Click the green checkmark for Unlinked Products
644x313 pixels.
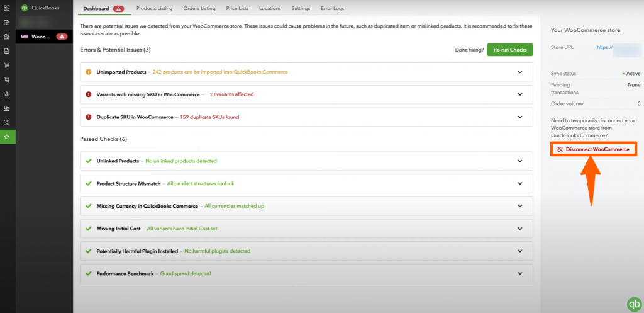coord(88,161)
